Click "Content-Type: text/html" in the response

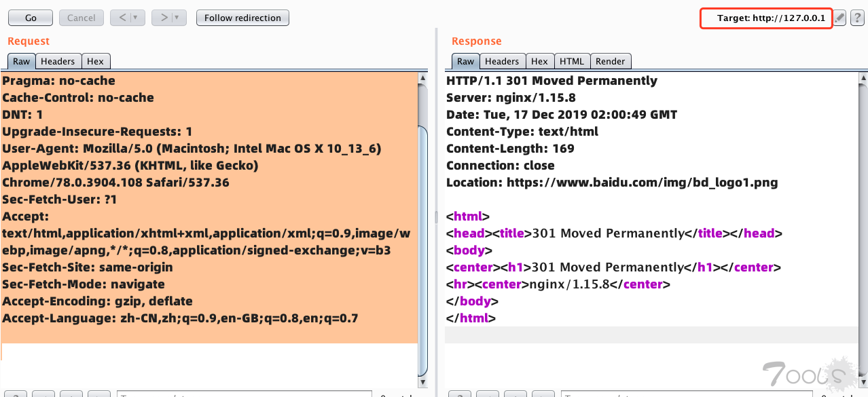tap(522, 132)
